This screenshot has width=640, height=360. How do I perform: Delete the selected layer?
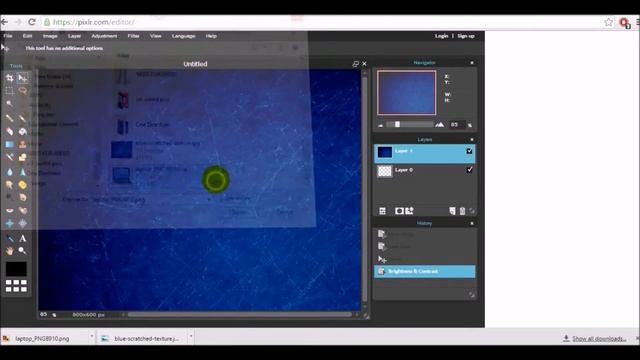click(x=462, y=211)
